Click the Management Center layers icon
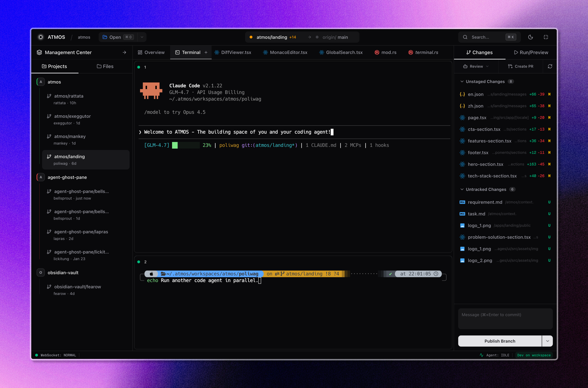Screen dimensions: 588x388 (39, 52)
